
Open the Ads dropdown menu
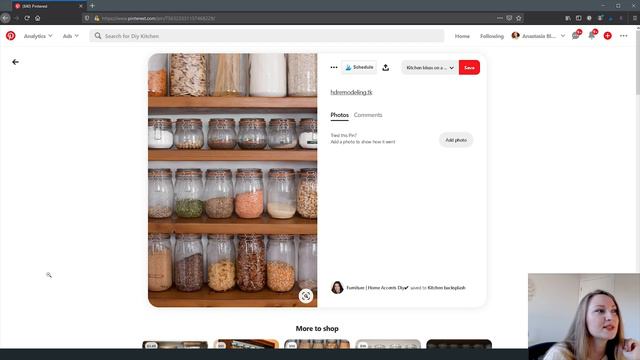(x=71, y=36)
